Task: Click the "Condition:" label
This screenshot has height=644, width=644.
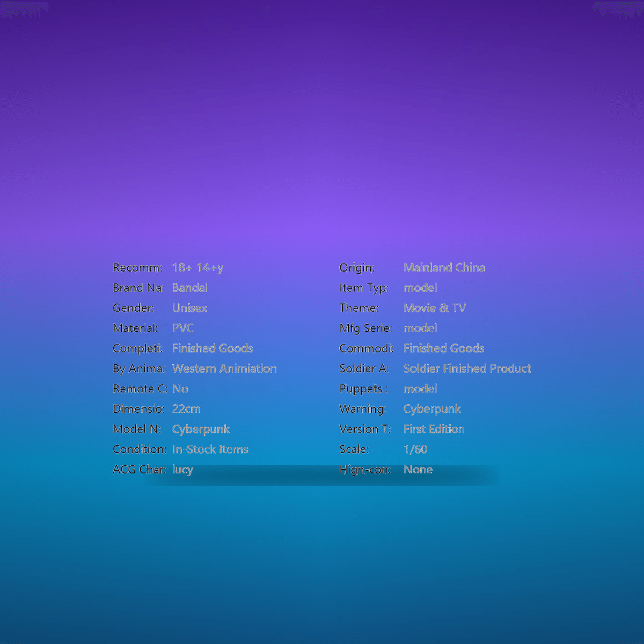Action: click(x=140, y=449)
